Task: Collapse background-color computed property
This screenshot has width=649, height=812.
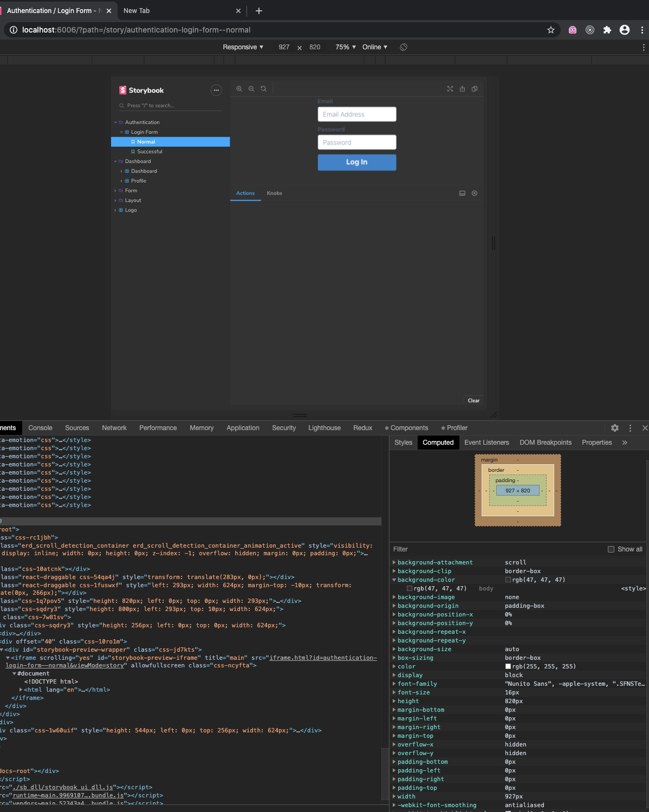Action: tap(394, 580)
